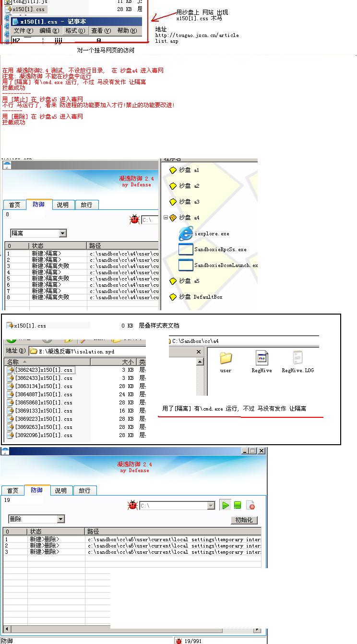Switch to 首页 tab in the 隔离 window
Image resolution: width=357 pixels, height=644 pixels.
[x=14, y=205]
